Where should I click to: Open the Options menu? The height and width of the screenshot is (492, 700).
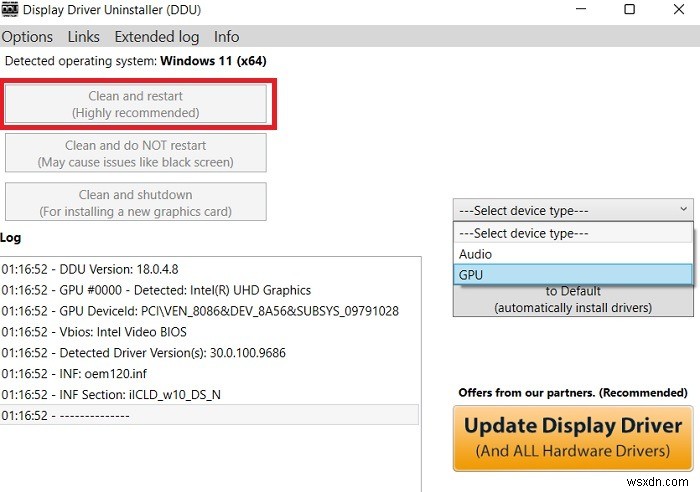click(x=27, y=37)
